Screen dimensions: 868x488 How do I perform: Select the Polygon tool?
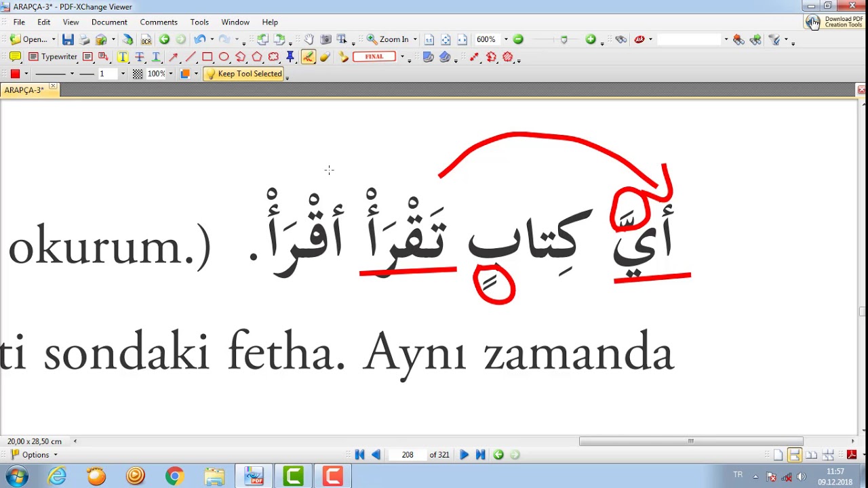click(x=257, y=57)
